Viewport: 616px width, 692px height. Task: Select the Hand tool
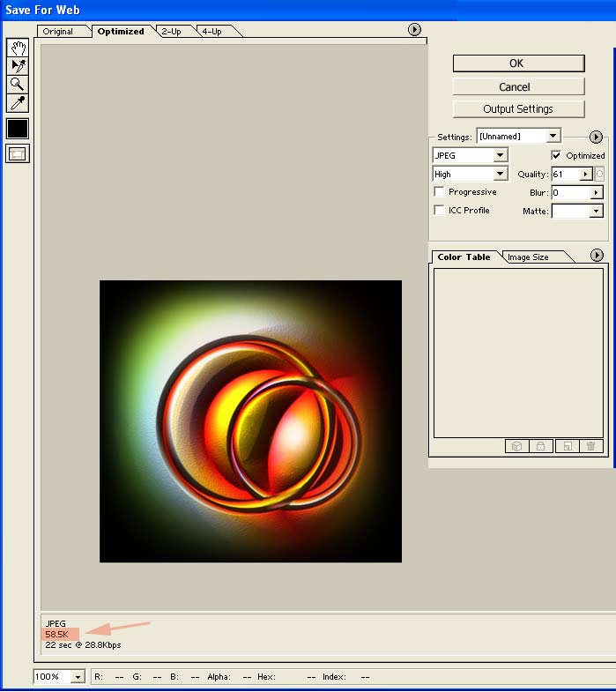point(18,48)
